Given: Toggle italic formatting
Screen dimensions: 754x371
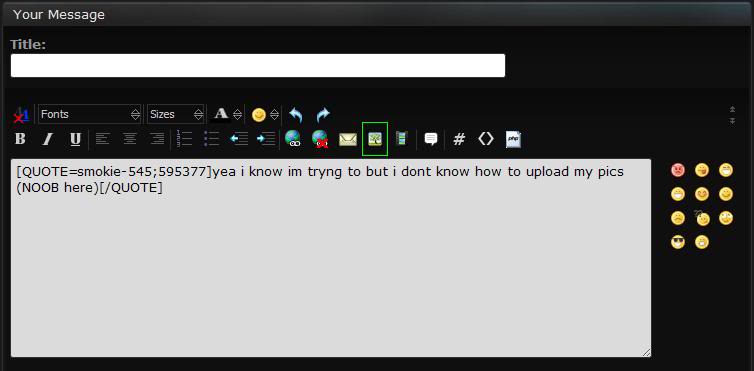Looking at the screenshot, I should 47,139.
